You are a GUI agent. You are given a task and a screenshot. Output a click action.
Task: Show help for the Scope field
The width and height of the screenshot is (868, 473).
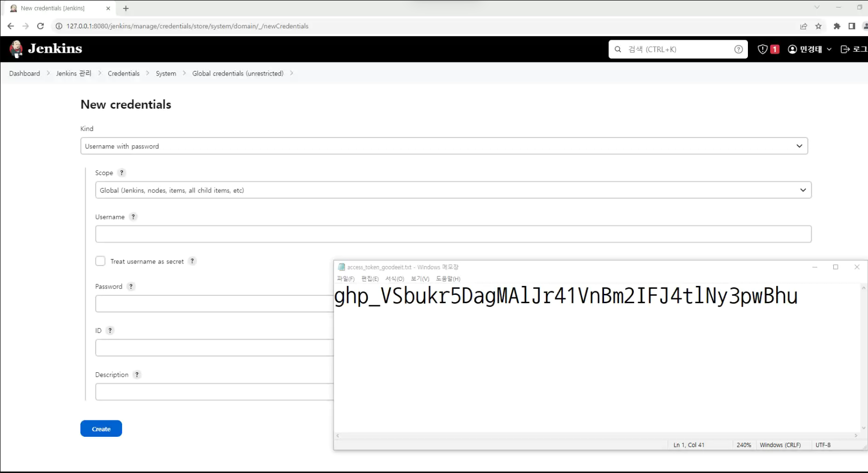[x=122, y=173]
